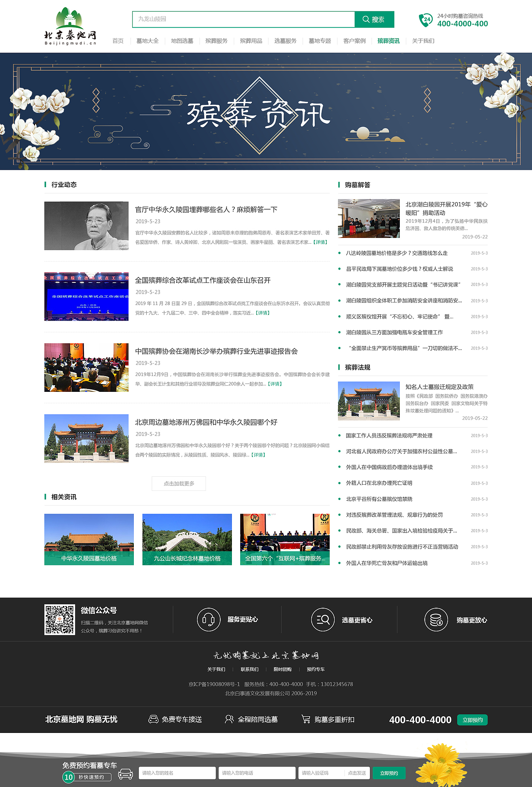Click the coins 购墓更放心 icon
The image size is (532, 787).
click(436, 619)
